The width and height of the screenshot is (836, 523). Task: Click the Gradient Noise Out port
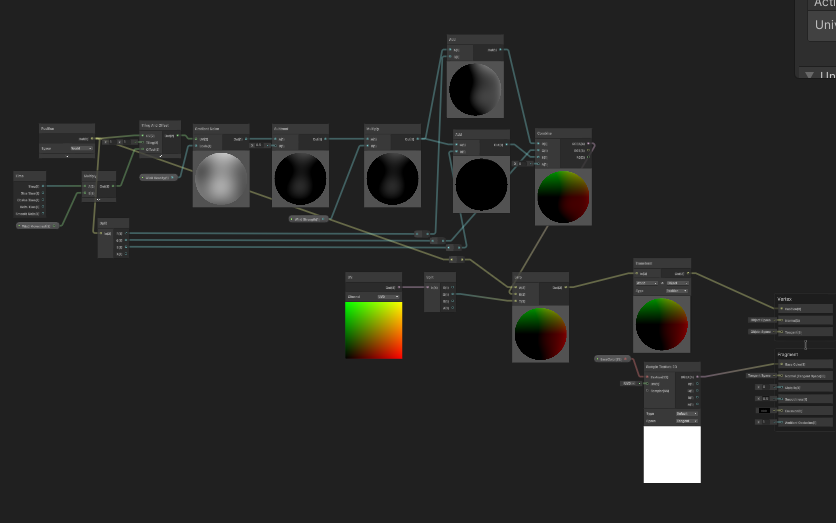[x=244, y=139]
